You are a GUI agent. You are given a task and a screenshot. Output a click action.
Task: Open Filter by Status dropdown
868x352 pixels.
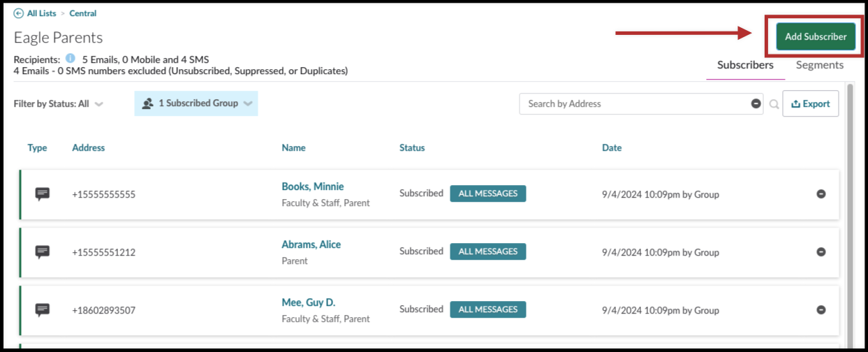(58, 103)
